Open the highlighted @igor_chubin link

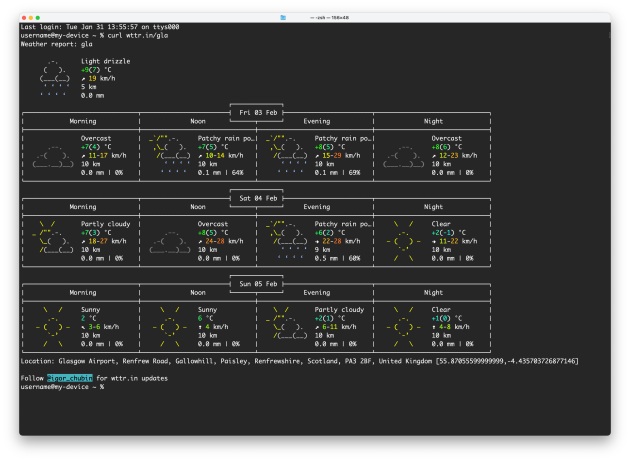coord(70,378)
